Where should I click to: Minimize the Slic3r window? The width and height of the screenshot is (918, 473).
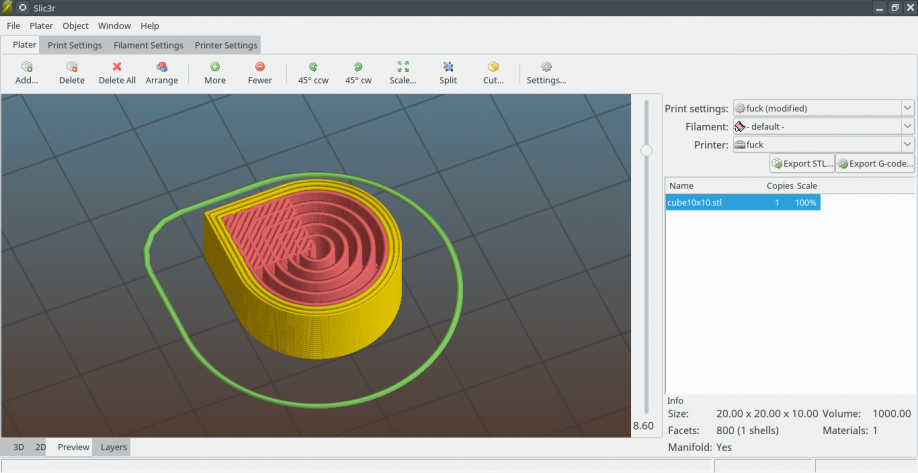pyautogui.click(x=879, y=8)
